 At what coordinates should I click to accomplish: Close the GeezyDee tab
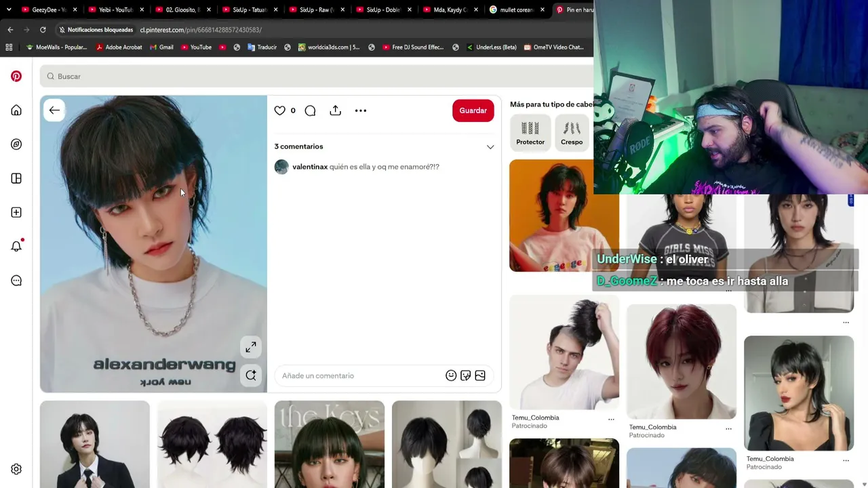(x=75, y=9)
